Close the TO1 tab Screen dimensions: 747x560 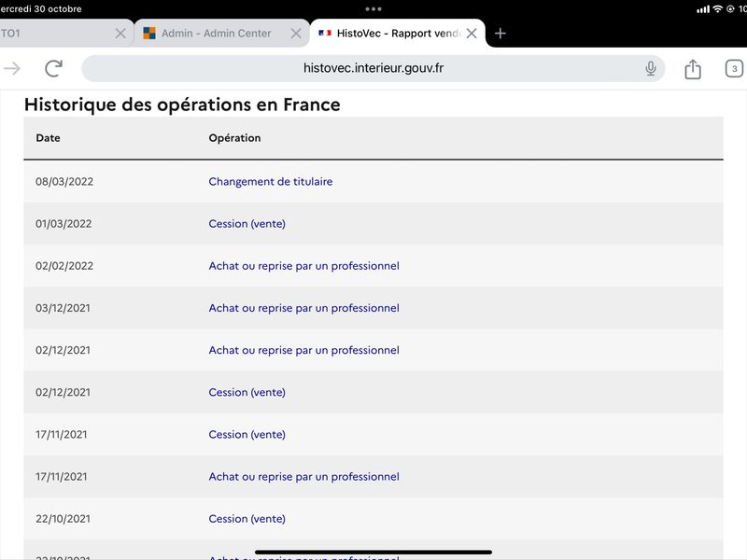(120, 34)
